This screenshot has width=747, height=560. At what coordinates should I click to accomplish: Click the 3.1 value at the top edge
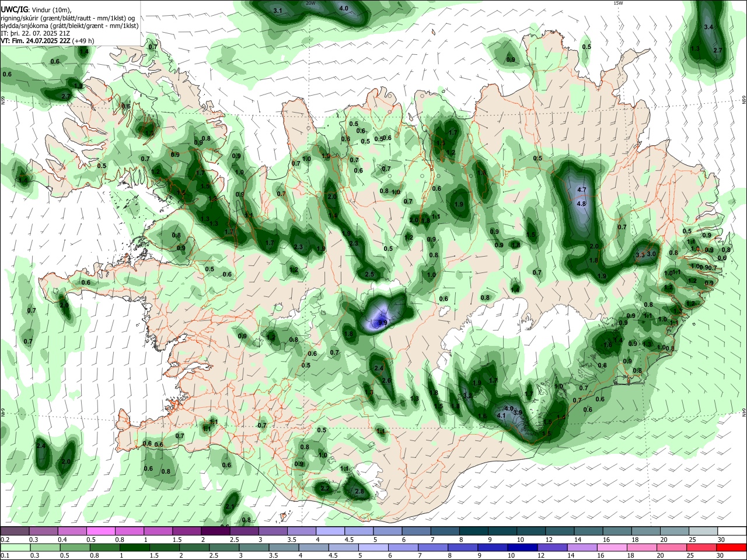(x=278, y=10)
